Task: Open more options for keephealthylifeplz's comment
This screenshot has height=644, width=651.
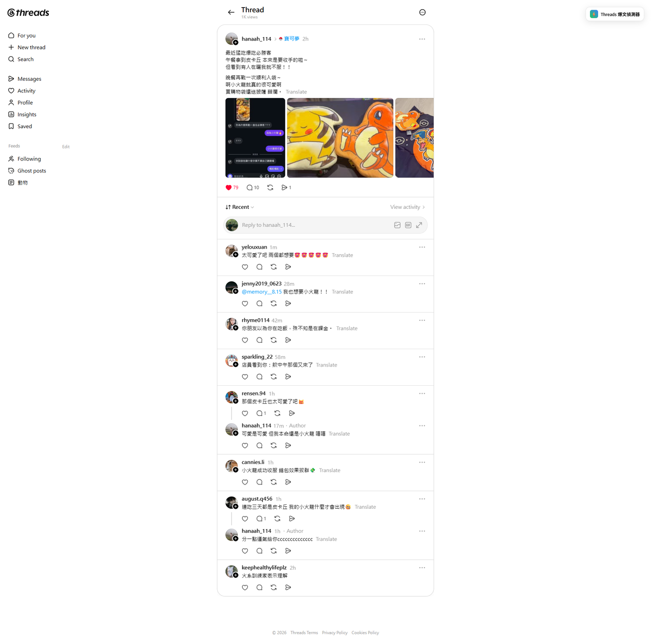Action: [422, 568]
